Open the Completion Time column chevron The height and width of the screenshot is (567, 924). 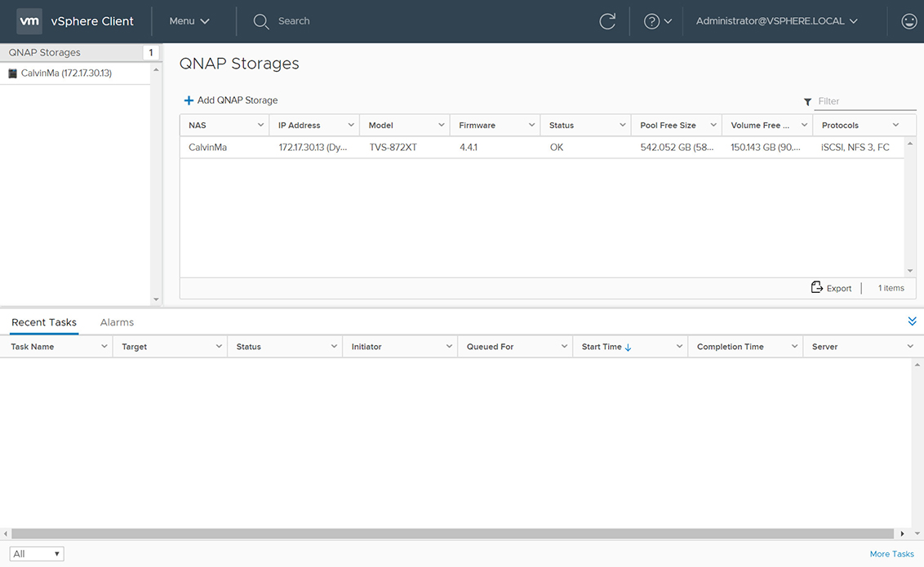(794, 346)
